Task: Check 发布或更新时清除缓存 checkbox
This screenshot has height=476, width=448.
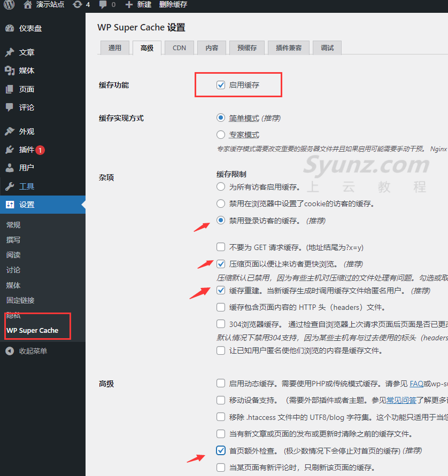Action: click(x=221, y=434)
